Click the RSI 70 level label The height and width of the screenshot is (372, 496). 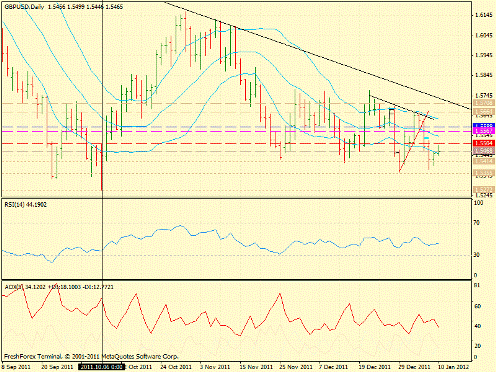(x=477, y=223)
